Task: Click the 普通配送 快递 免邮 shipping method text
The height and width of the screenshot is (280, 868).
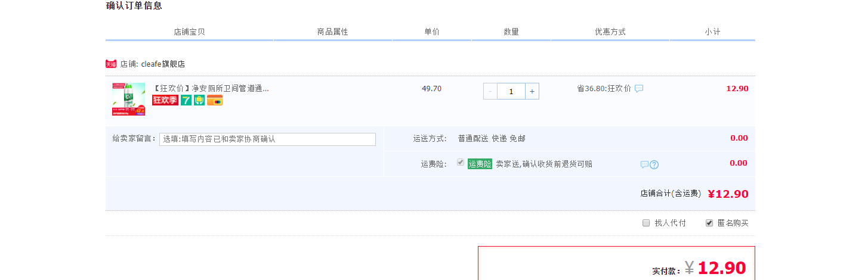Action: click(492, 138)
